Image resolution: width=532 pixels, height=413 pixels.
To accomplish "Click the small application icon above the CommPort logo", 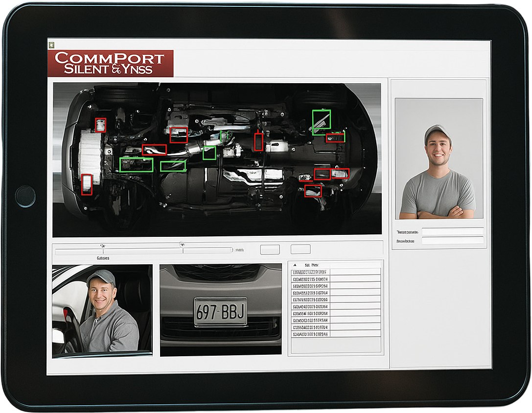I will [52, 44].
